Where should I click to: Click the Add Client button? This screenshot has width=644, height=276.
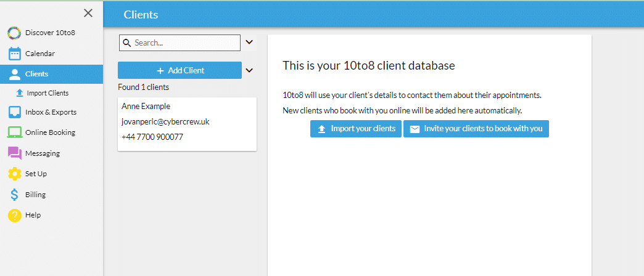180,70
